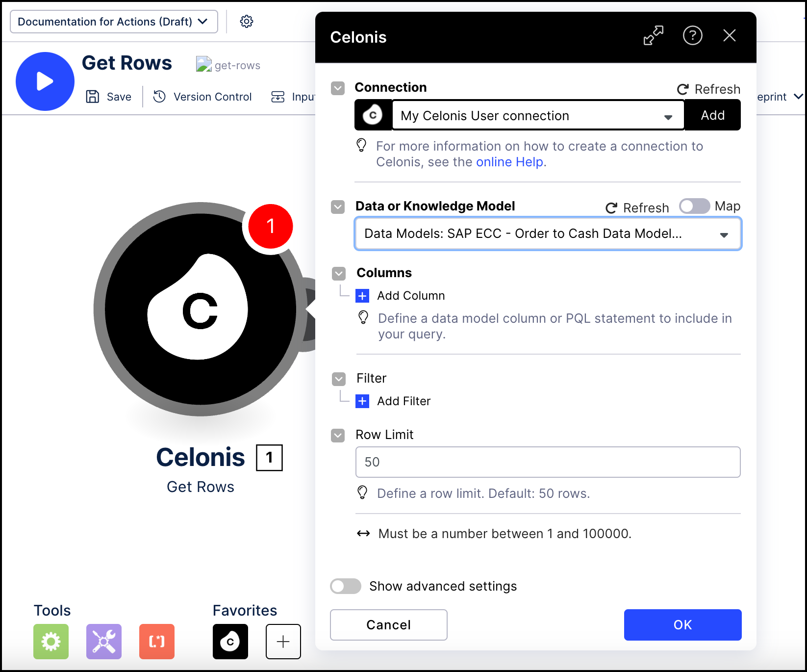
Task: Open the orange brackets Tools icon
Action: coord(157,642)
